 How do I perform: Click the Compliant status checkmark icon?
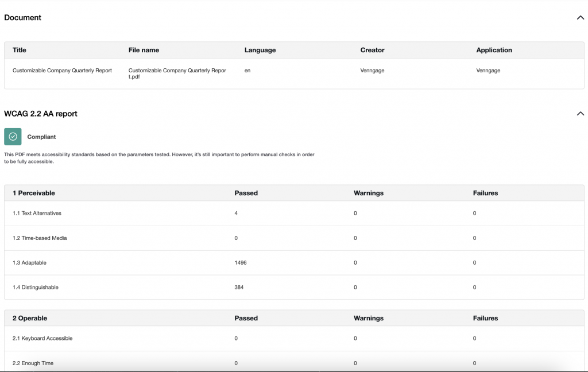click(13, 137)
